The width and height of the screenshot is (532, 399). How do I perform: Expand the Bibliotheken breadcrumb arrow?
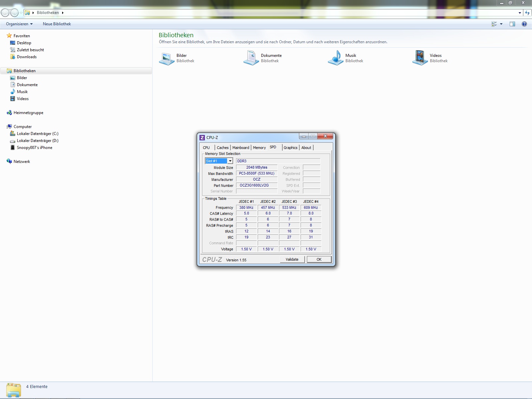point(63,13)
